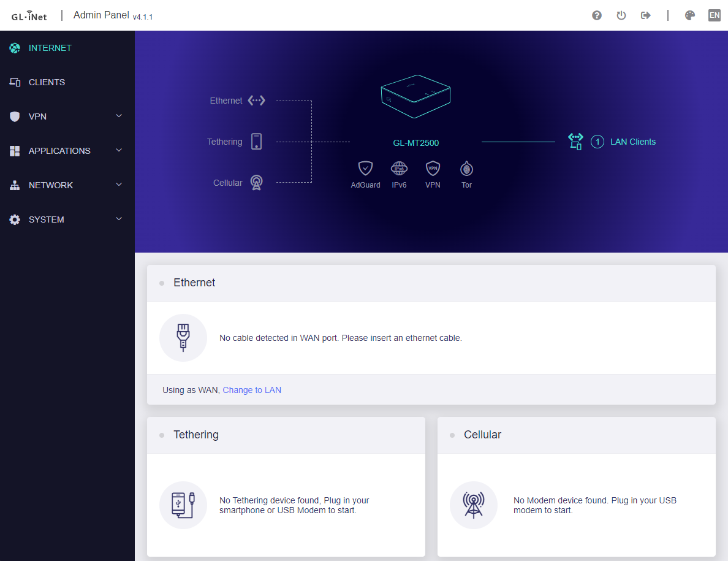The width and height of the screenshot is (728, 561).
Task: Expand the SYSTEM menu chevron
Action: pyautogui.click(x=119, y=219)
